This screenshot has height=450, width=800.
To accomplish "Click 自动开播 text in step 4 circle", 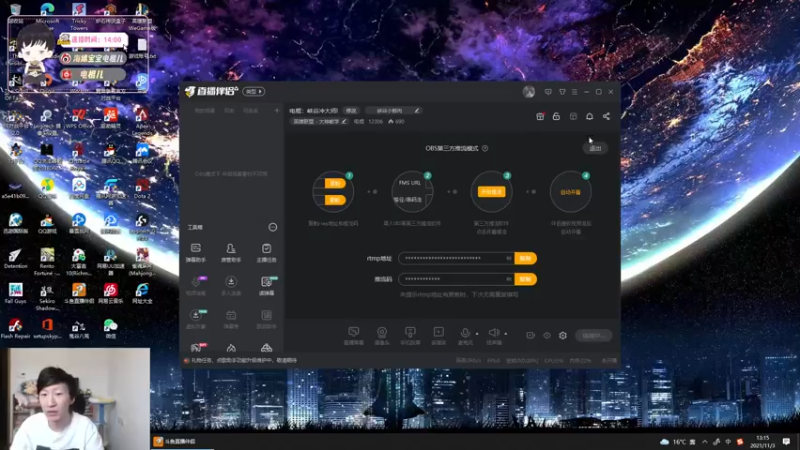I will coord(570,192).
